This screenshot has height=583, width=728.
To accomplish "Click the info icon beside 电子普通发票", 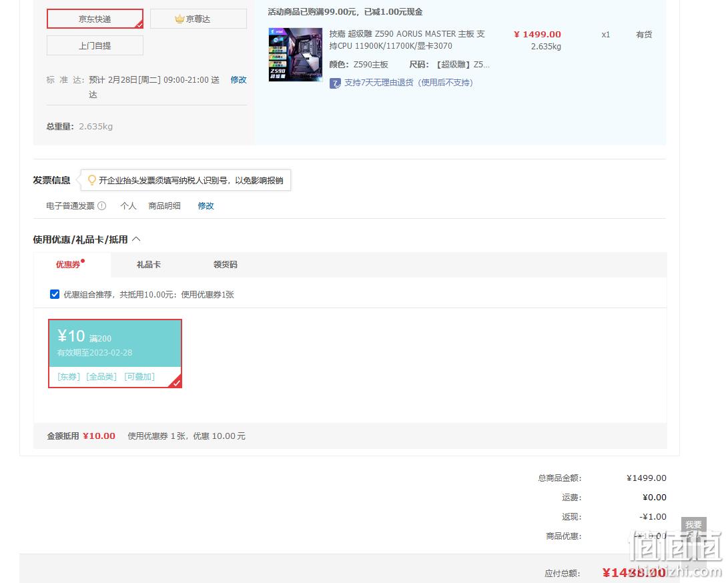I will (x=102, y=205).
